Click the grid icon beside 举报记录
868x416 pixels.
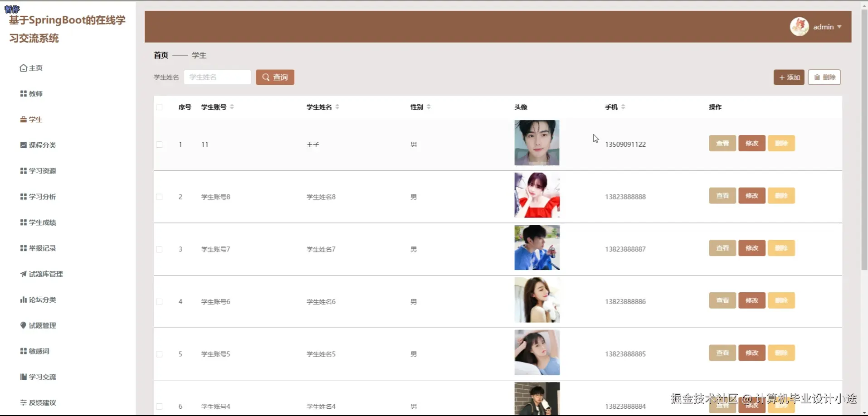coord(24,248)
